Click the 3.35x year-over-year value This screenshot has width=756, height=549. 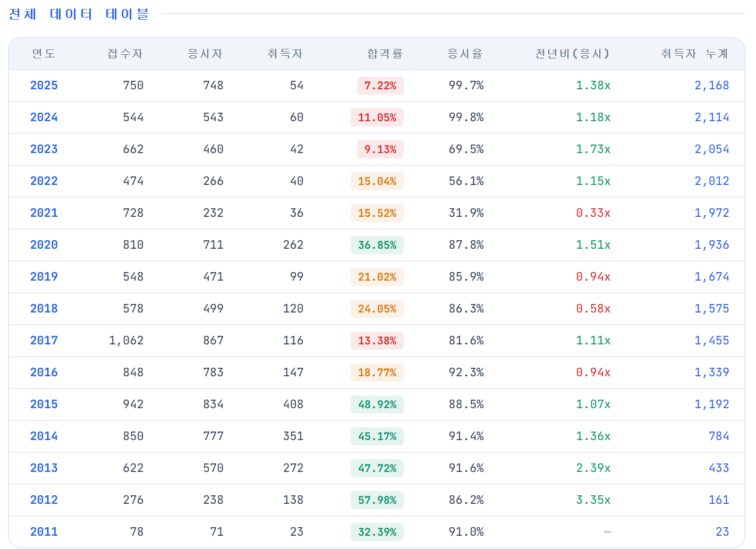593,500
